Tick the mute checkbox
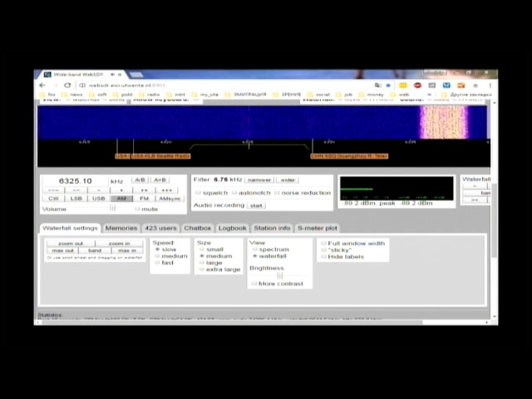532x399 pixels. tap(137, 209)
